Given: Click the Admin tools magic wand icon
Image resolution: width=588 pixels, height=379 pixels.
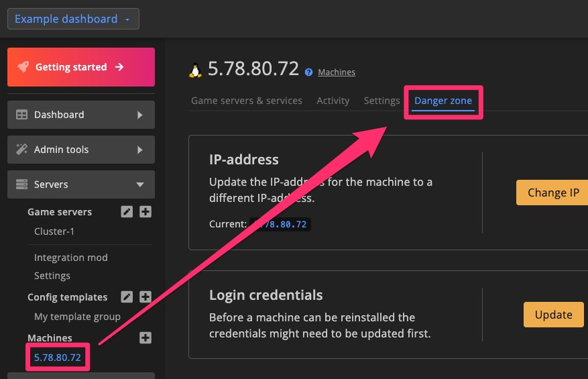Looking at the screenshot, I should [21, 150].
